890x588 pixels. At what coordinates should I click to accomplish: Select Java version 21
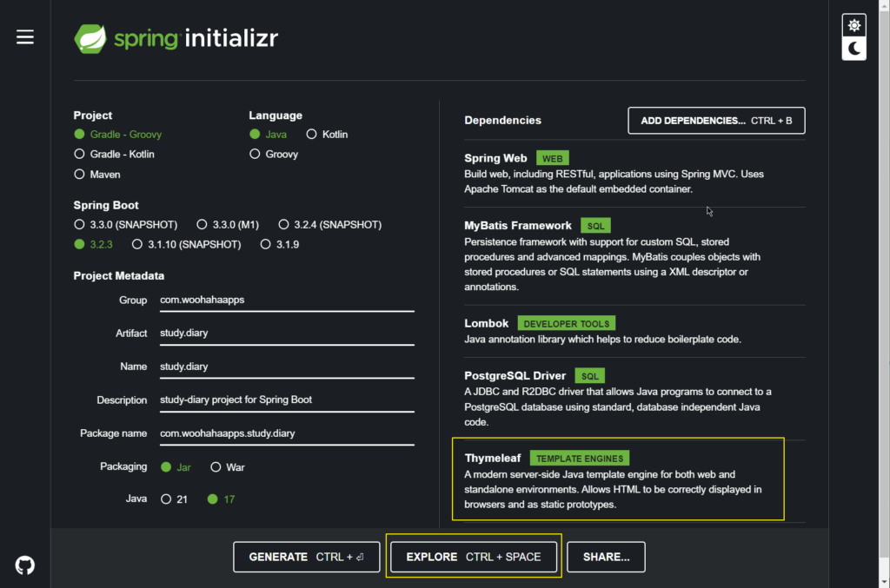coord(174,499)
